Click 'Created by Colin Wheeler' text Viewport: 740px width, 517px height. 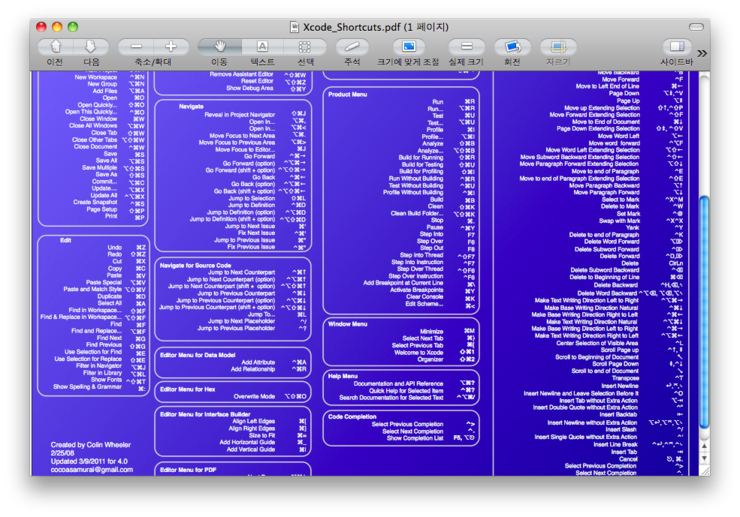pyautogui.click(x=91, y=445)
